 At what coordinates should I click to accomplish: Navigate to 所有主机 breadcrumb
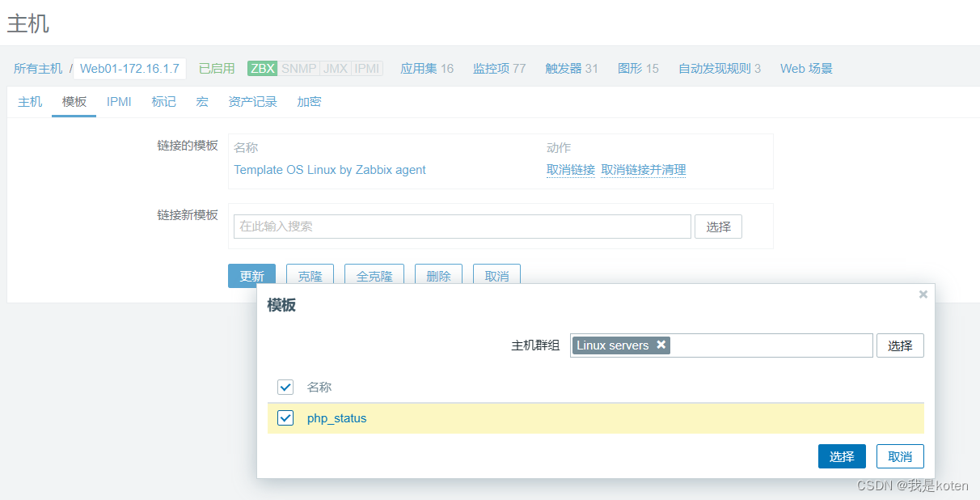click(x=38, y=69)
